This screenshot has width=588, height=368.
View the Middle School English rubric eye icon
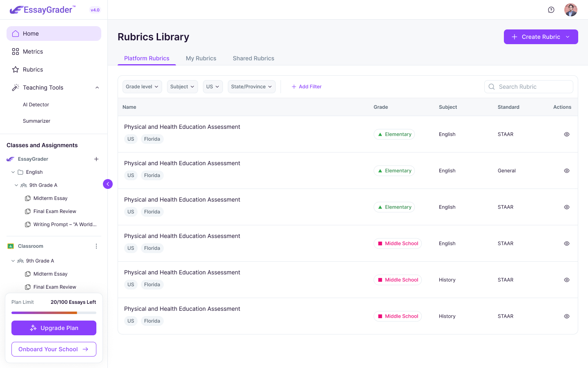[x=567, y=243]
